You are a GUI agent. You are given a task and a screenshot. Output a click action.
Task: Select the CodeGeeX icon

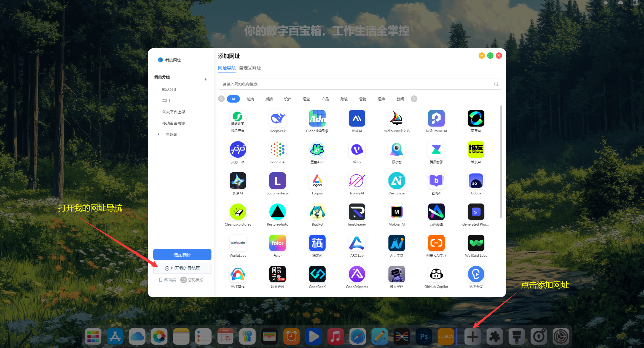tap(317, 274)
